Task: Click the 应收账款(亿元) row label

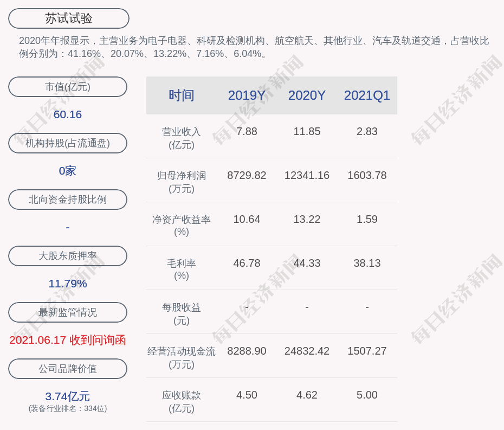Action: pyautogui.click(x=182, y=402)
